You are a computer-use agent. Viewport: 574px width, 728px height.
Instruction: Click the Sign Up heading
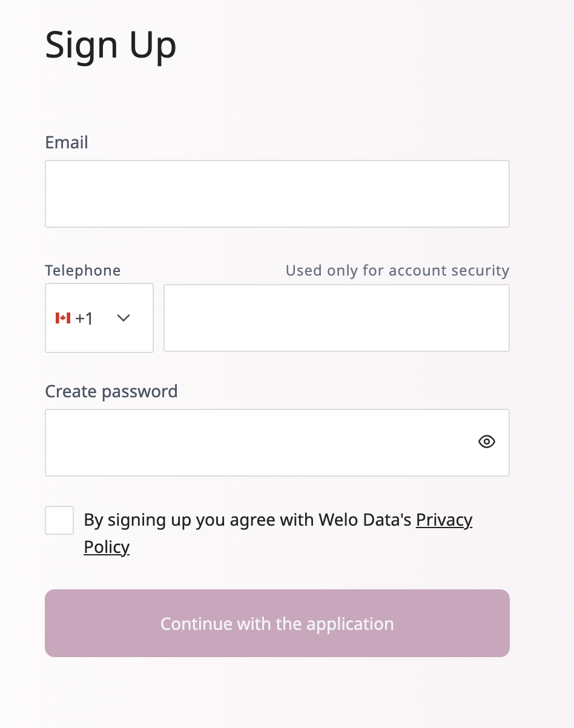coord(111,45)
